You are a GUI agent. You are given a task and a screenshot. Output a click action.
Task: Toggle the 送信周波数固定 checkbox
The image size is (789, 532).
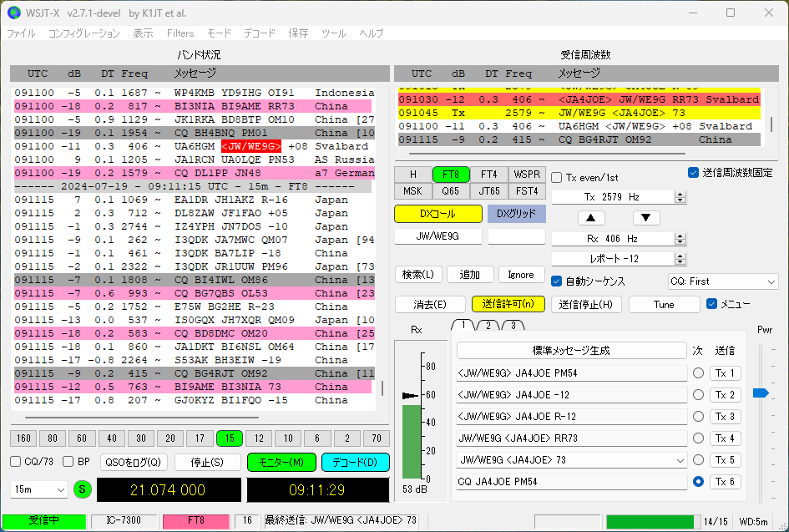click(x=693, y=173)
